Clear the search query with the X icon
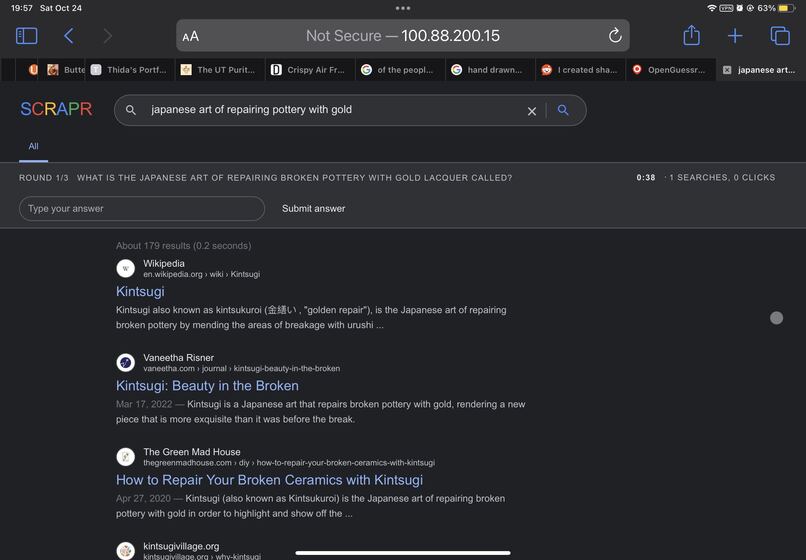This screenshot has height=560, width=806. click(532, 111)
